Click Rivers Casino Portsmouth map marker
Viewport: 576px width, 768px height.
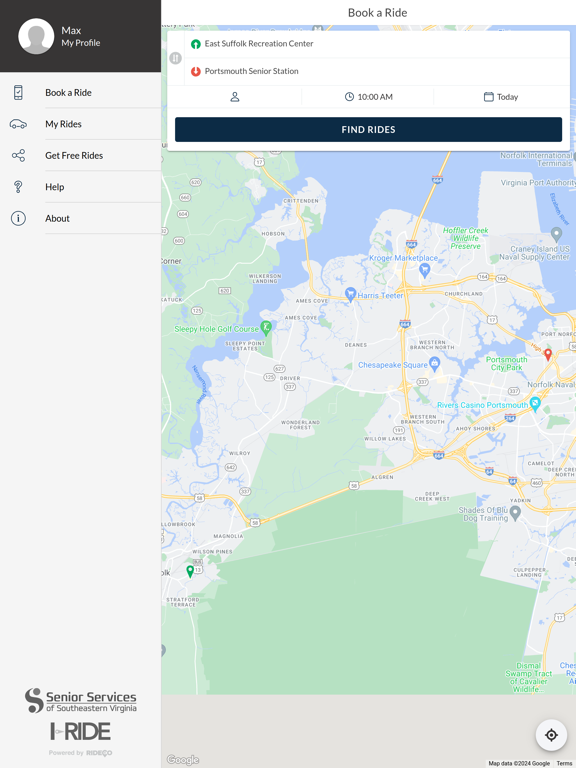point(535,404)
